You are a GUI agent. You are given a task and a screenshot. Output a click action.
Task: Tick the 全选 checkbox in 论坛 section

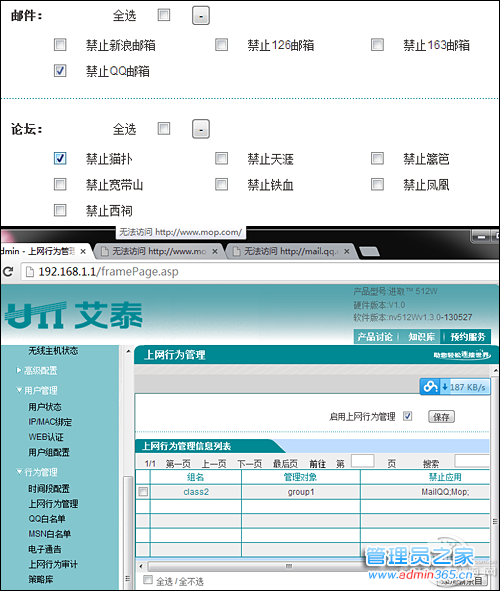(164, 129)
